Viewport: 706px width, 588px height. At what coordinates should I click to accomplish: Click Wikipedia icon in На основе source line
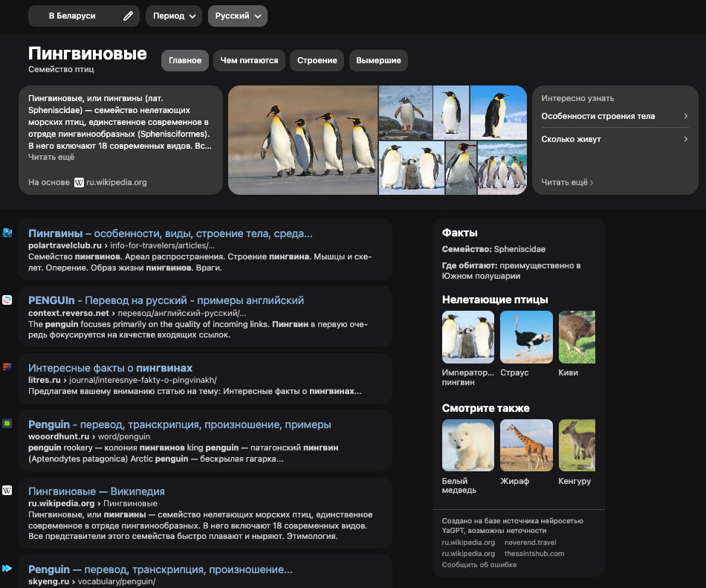pos(79,182)
